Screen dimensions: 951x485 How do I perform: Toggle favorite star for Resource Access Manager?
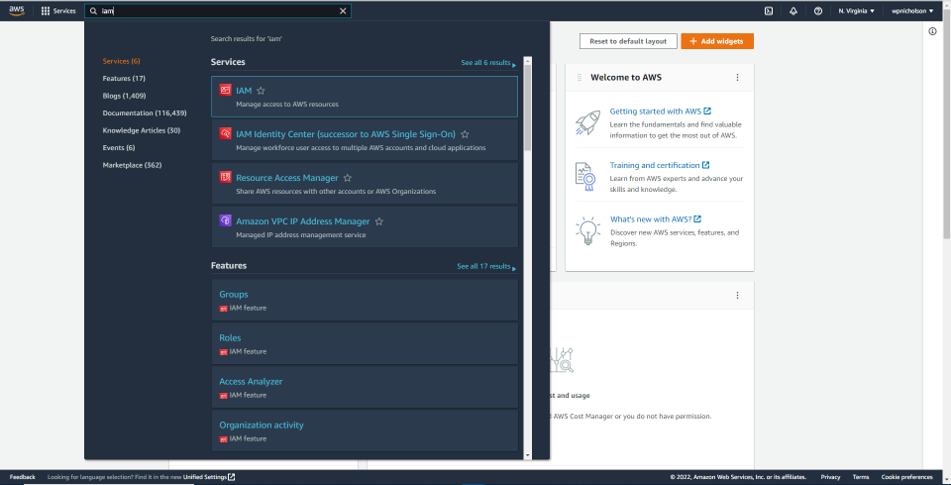(x=348, y=178)
